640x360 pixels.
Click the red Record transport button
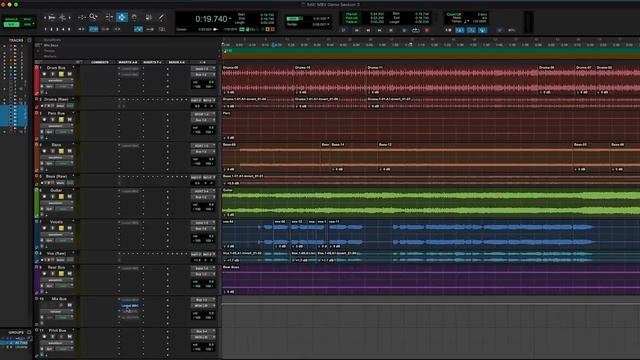coord(427,30)
